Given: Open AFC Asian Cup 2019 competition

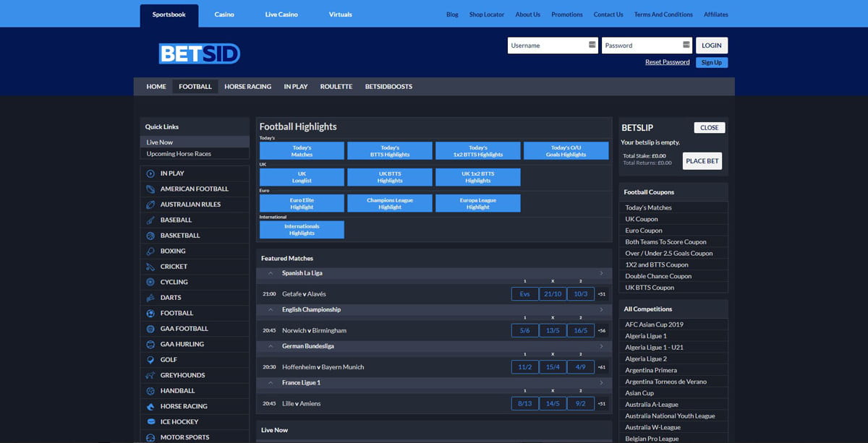Looking at the screenshot, I should (x=654, y=324).
